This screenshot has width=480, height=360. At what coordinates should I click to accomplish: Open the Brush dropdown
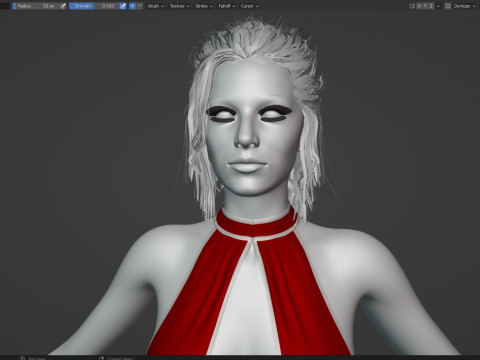click(155, 6)
